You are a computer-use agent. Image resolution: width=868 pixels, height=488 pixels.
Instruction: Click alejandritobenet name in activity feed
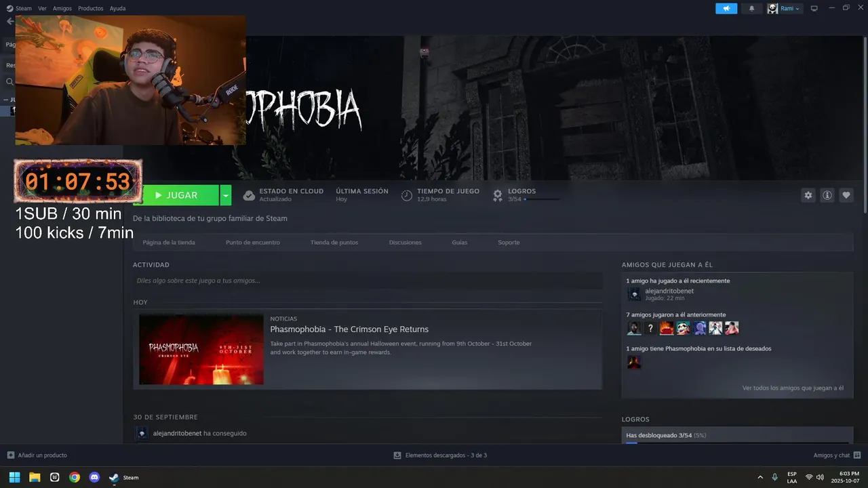coord(177,433)
